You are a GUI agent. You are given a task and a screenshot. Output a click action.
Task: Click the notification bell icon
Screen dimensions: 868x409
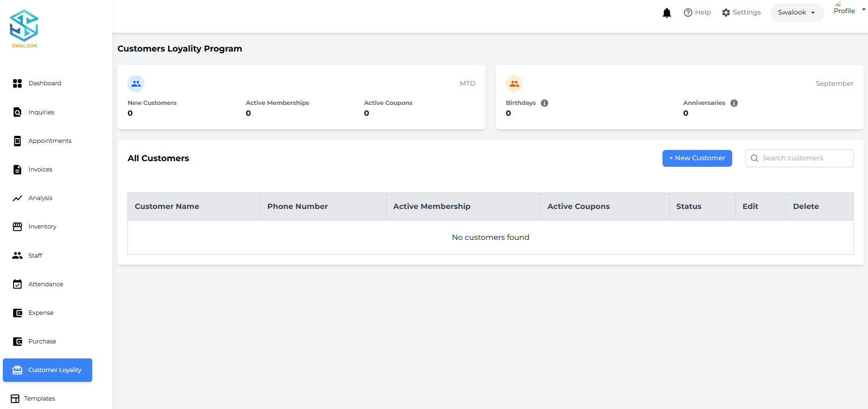point(667,13)
